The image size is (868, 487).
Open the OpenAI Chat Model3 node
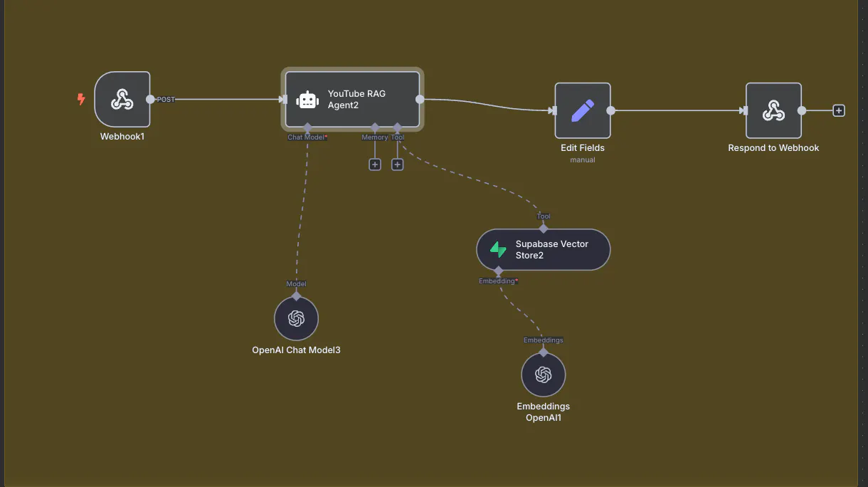click(297, 319)
